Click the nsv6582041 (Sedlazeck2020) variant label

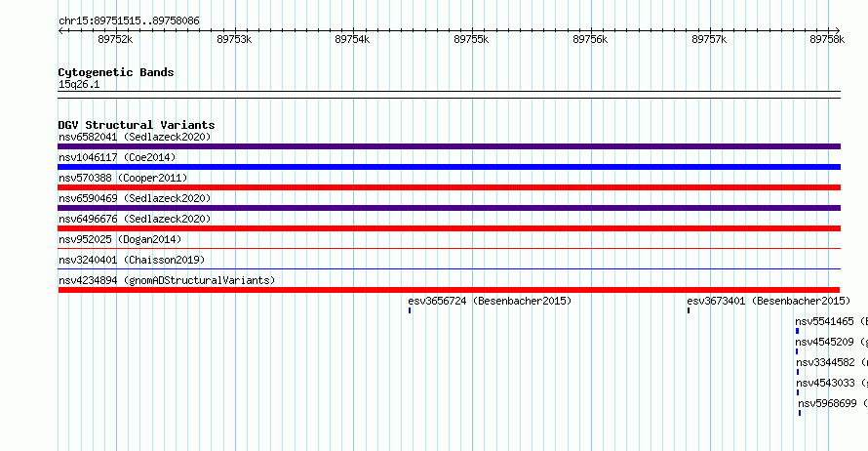(135, 137)
